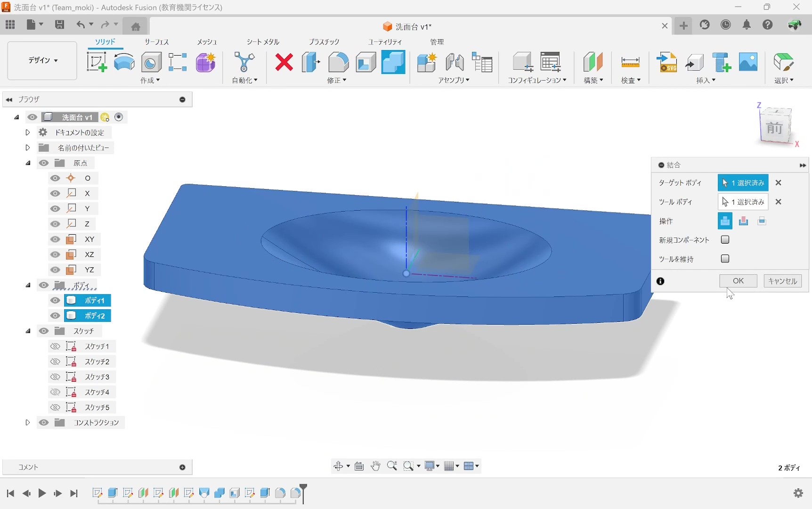Click the Configure tool icon
Image resolution: width=812 pixels, height=509 pixels.
click(x=522, y=62)
